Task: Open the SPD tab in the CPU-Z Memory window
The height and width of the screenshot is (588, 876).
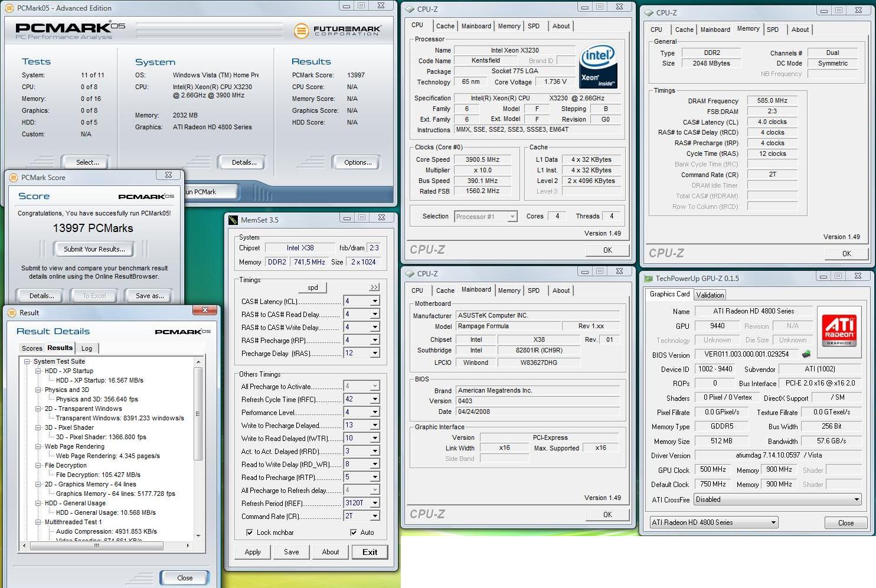Action: [x=773, y=30]
